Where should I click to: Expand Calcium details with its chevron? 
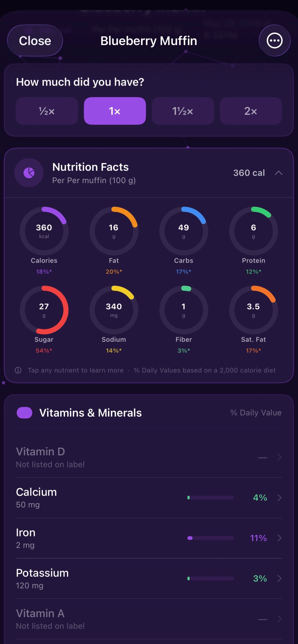279,497
